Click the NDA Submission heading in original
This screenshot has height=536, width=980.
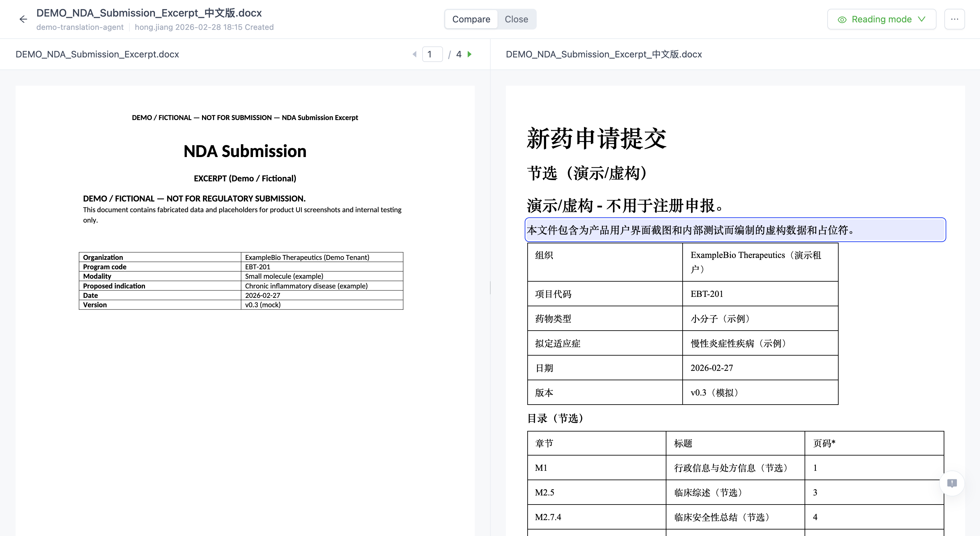click(x=245, y=151)
